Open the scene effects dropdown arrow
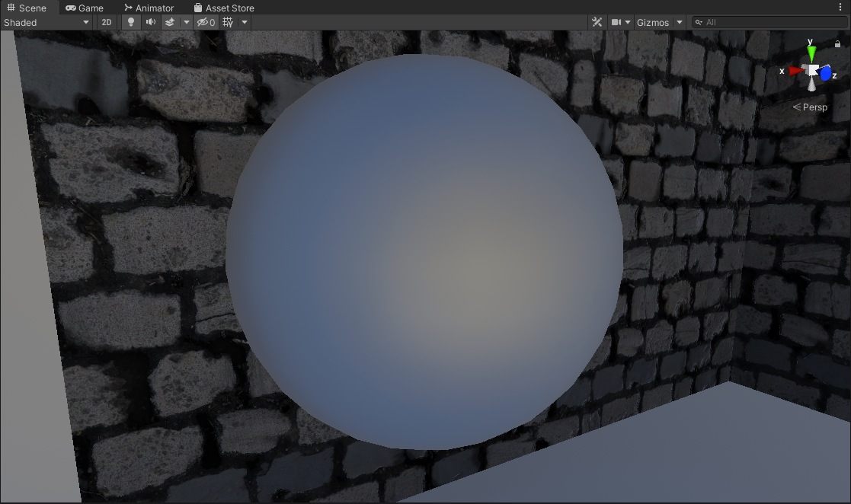The image size is (851, 504). coord(187,22)
